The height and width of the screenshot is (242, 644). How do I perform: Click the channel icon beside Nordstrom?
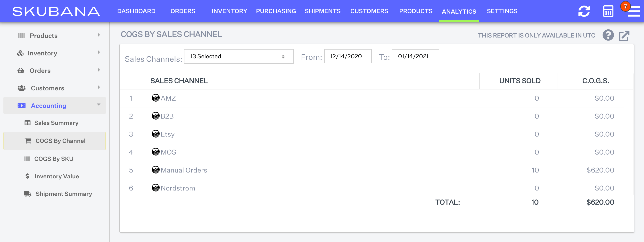(156, 188)
